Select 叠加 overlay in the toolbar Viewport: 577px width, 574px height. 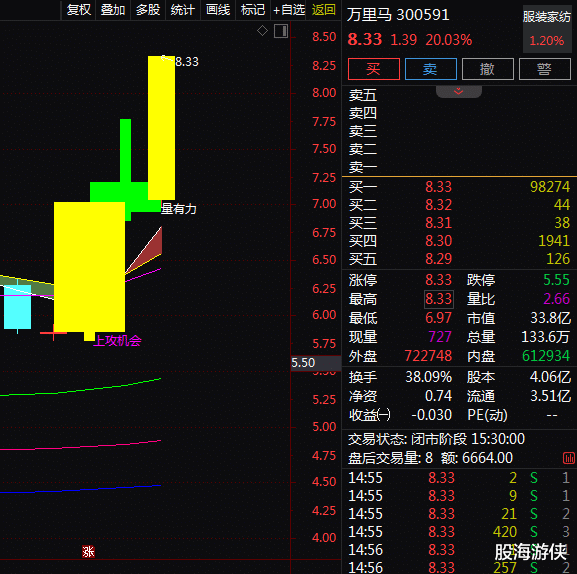[113, 10]
